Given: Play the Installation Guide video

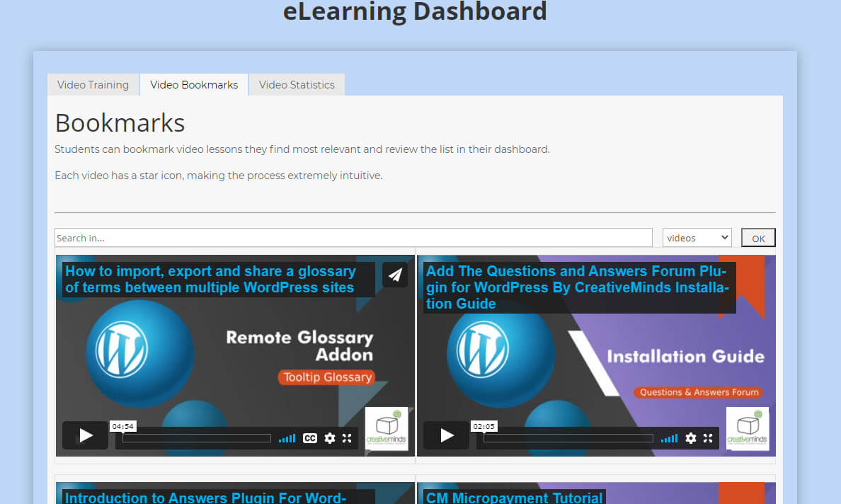Looking at the screenshot, I should point(446,435).
